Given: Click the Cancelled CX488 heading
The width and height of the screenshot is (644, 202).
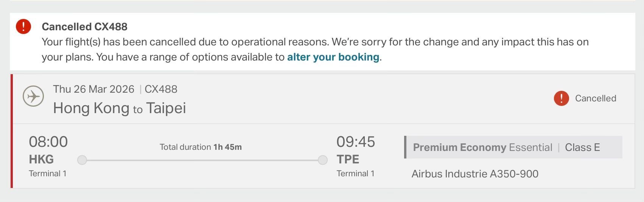Looking at the screenshot, I should click(84, 27).
